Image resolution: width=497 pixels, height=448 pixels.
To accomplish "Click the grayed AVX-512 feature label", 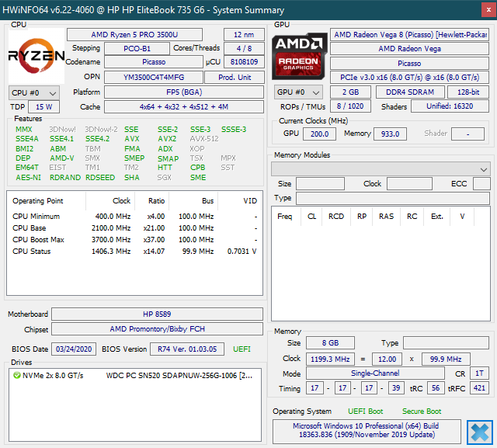I will pos(204,139).
